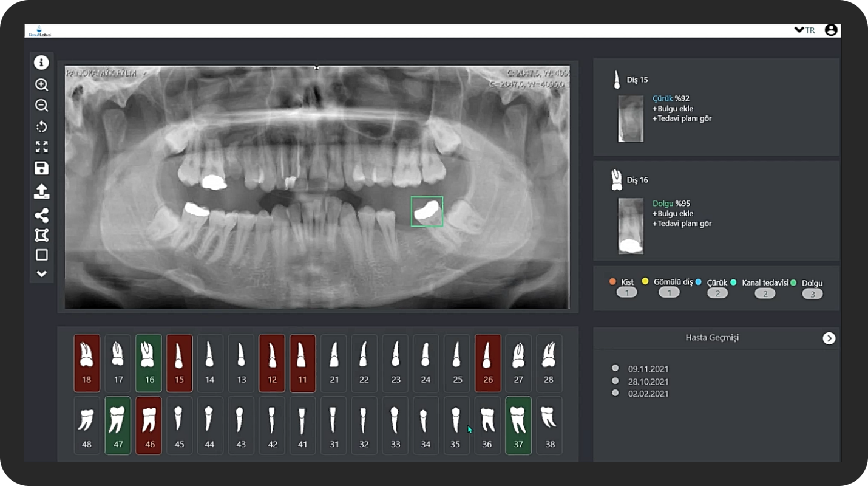Open Tedavi planı gör for Diş 16

(682, 224)
